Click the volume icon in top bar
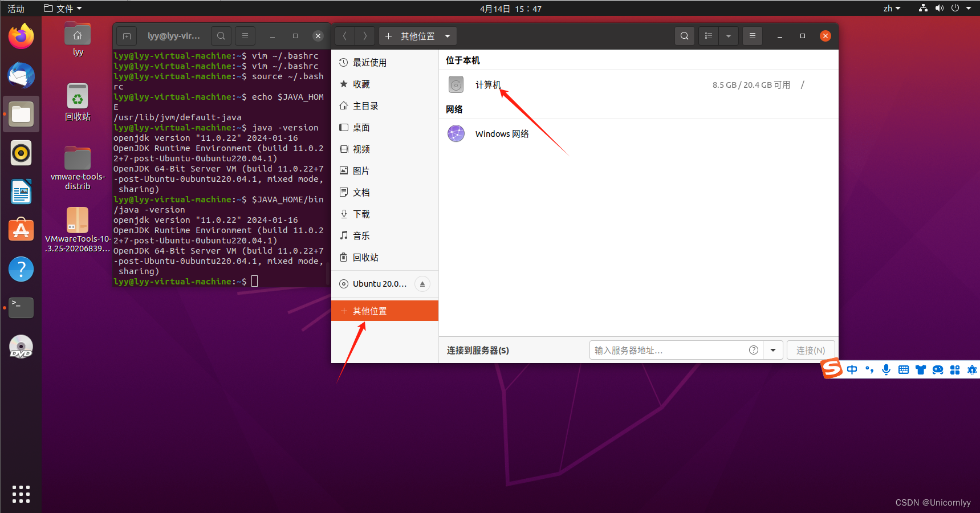This screenshot has height=513, width=980. [x=940, y=9]
